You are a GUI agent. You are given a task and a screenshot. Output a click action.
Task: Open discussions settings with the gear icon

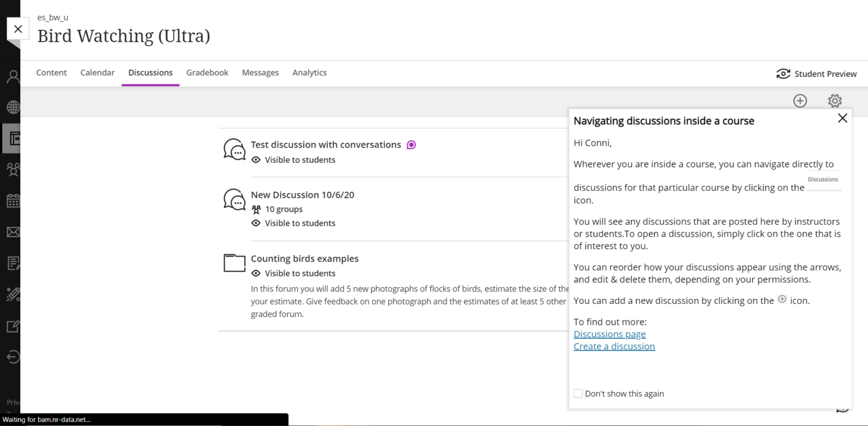tap(835, 101)
